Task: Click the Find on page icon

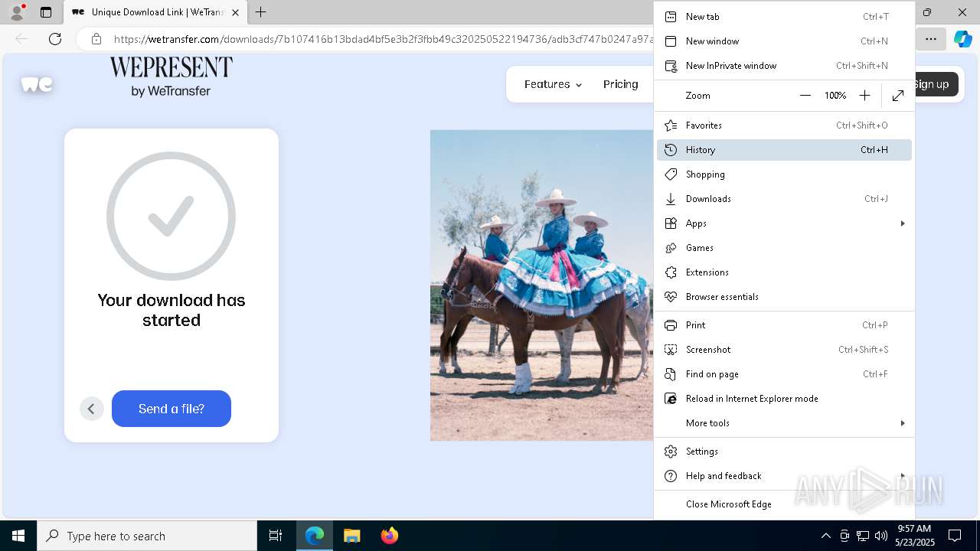Action: [x=671, y=374]
